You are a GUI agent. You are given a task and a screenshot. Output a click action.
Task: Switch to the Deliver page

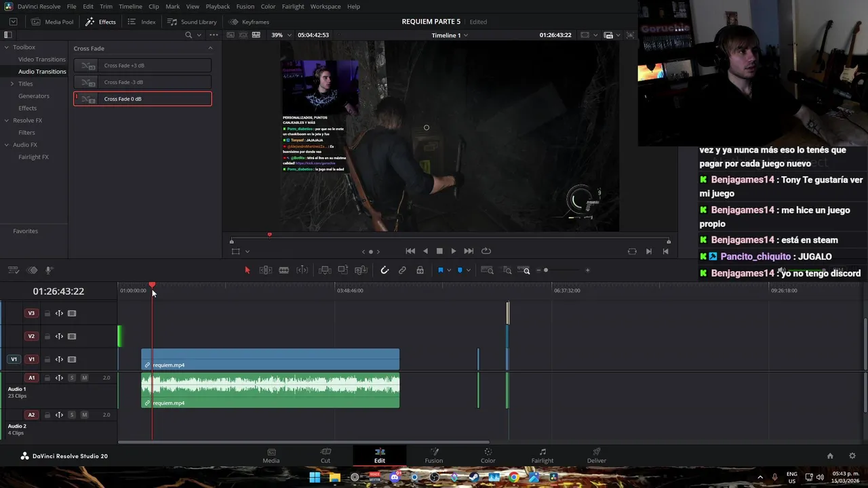(597, 456)
